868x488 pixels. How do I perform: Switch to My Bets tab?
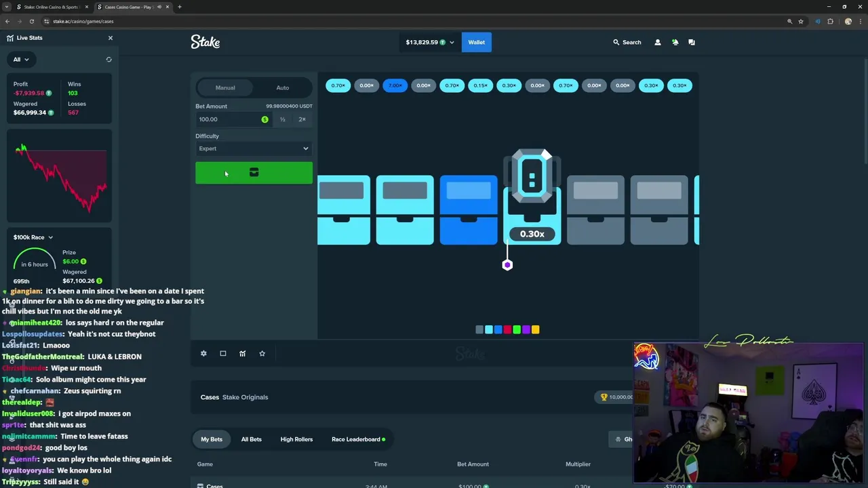click(212, 439)
